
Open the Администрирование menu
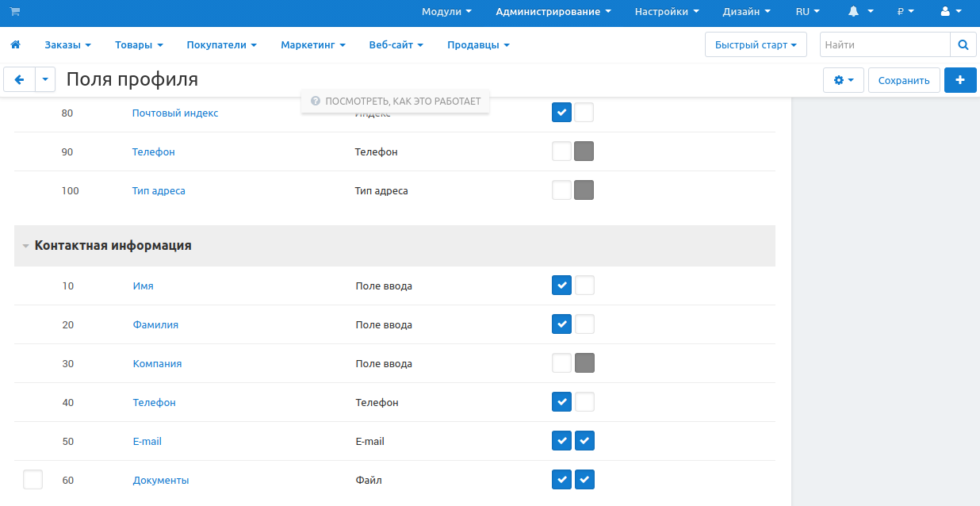[553, 12]
